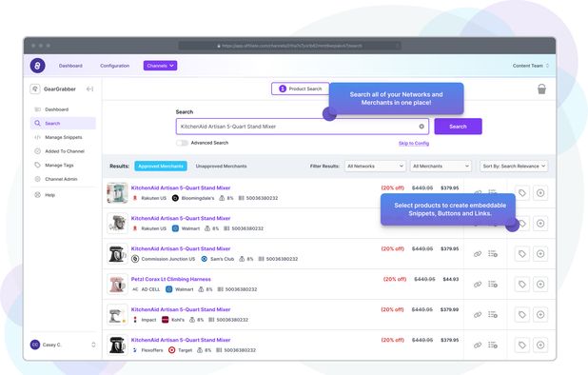Click the GearGrabber channel icon
588x375 pixels.
35,89
